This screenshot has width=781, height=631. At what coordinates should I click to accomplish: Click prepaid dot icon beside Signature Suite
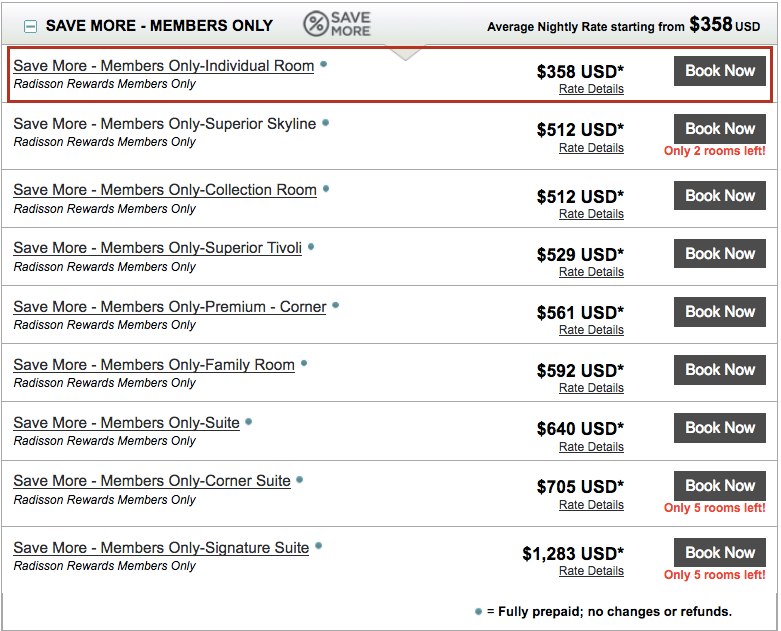click(x=318, y=546)
